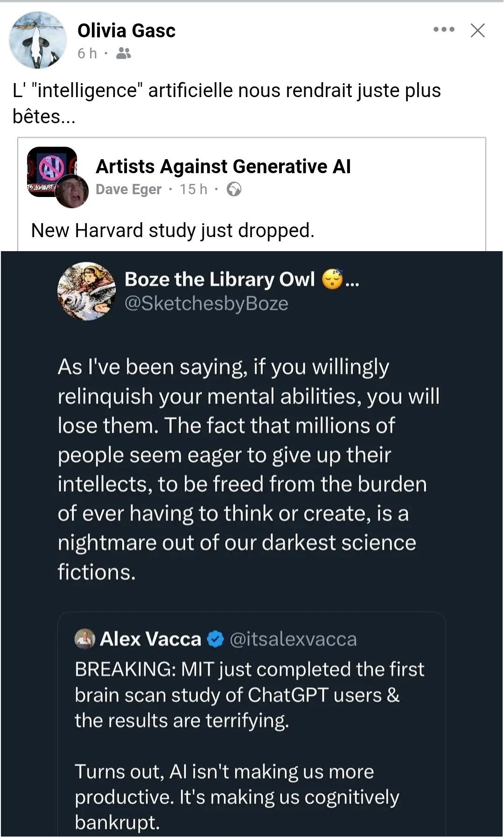Open the "6 h" post timestamp
The image size is (504, 837).
pos(87,54)
